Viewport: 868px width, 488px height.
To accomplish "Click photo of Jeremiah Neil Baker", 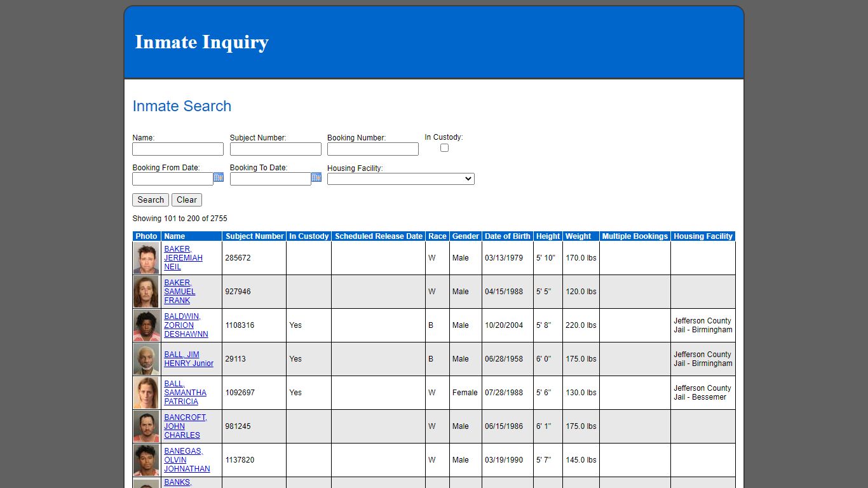I will 146,258.
